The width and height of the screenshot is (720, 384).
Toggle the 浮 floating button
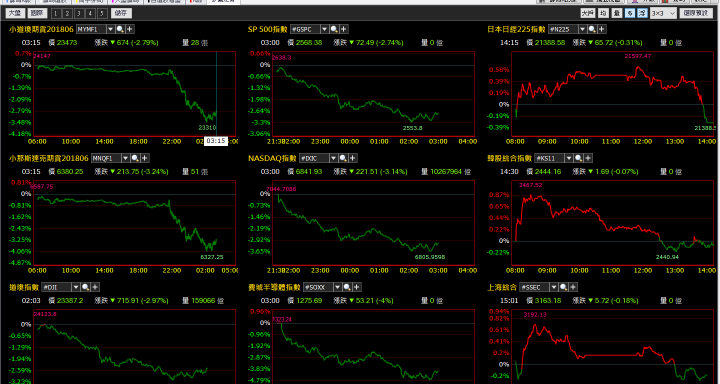tap(642, 13)
